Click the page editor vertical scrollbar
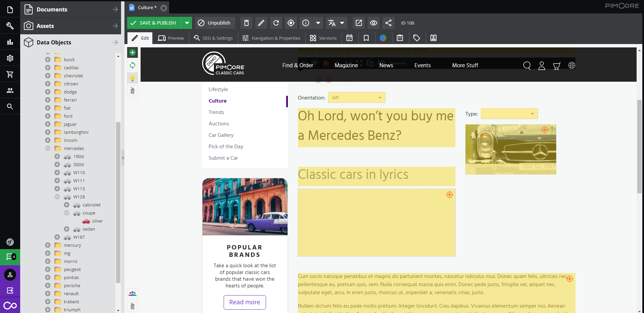 pos(639,146)
